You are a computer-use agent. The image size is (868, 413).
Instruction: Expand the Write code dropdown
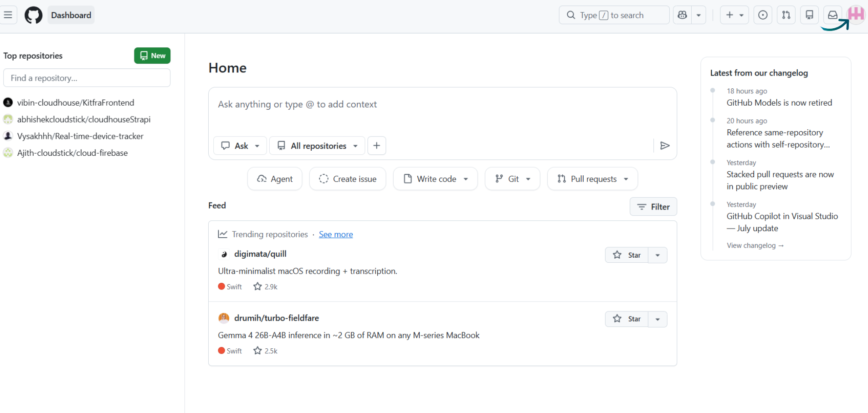[436, 179]
